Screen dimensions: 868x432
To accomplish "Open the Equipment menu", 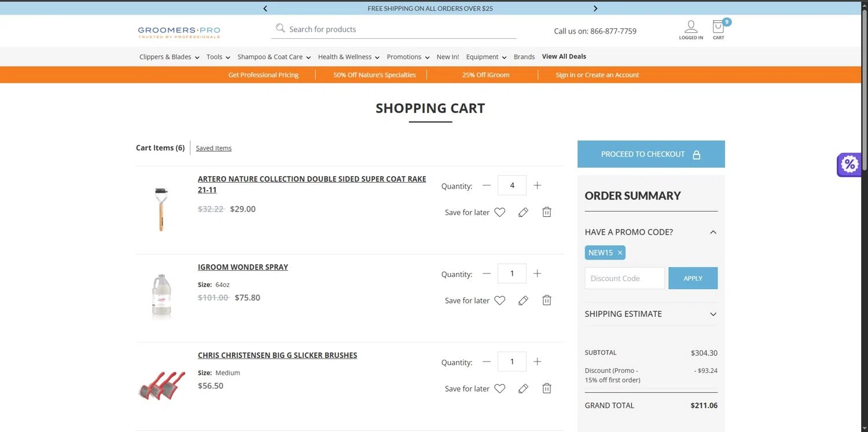I will (486, 57).
